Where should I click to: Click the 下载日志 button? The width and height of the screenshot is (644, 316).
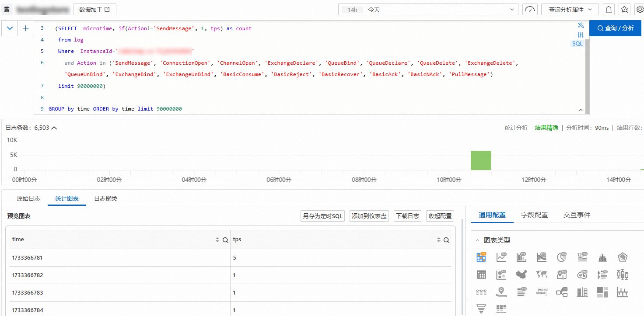408,216
